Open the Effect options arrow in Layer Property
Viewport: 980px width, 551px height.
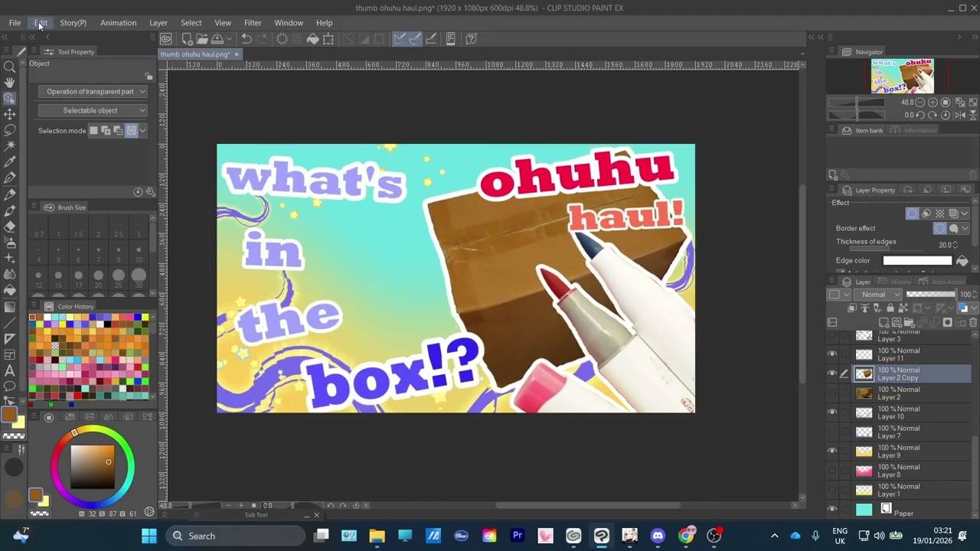point(965,214)
